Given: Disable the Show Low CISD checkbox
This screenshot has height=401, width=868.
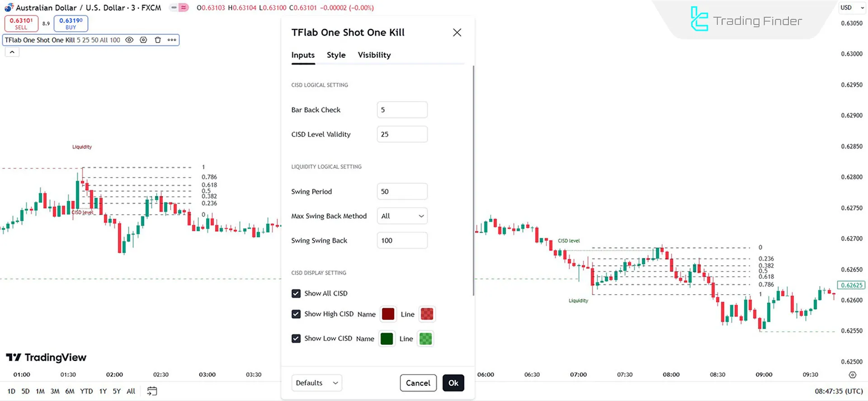Looking at the screenshot, I should pos(296,339).
